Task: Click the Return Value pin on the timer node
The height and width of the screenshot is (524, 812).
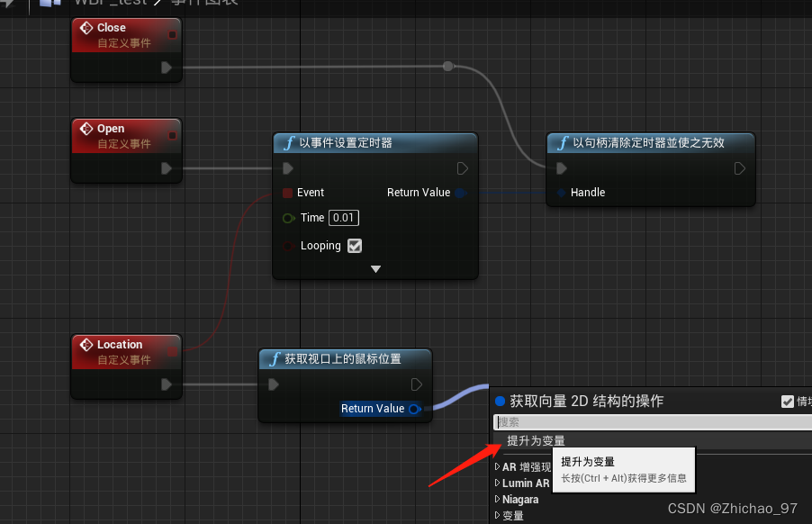Action: tap(459, 192)
